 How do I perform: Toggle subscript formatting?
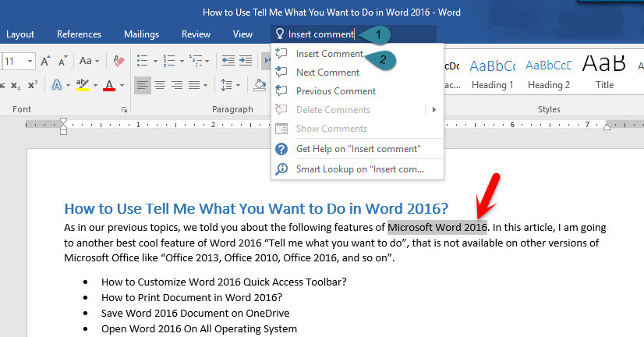[x=16, y=85]
